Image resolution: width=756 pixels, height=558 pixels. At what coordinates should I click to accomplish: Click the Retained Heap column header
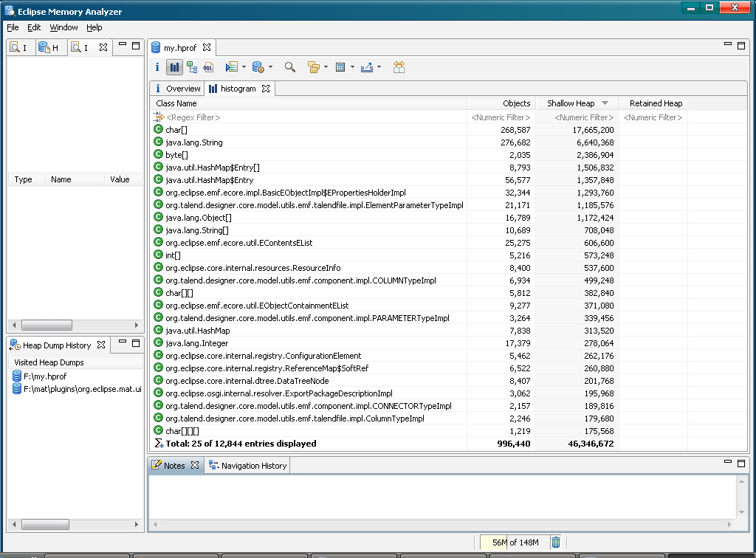(x=656, y=103)
